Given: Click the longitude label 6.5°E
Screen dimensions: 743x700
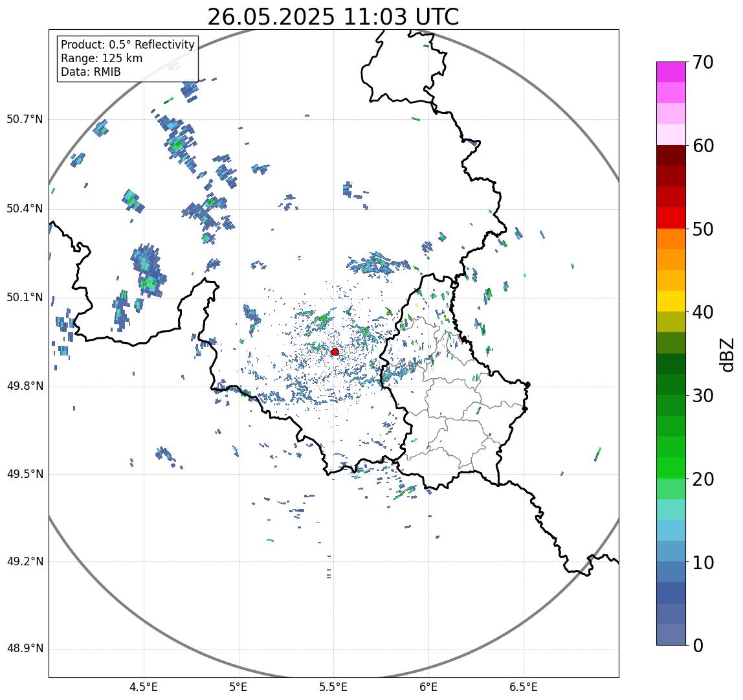Looking at the screenshot, I should [x=524, y=687].
